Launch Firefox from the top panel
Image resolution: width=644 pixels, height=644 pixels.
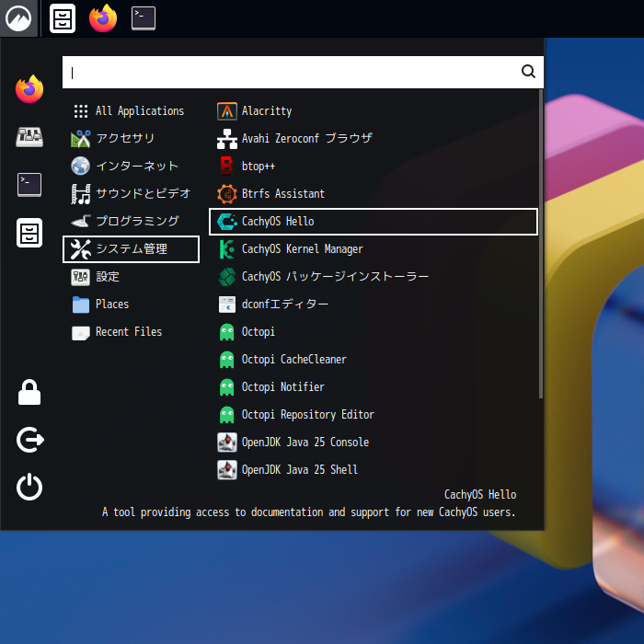(103, 18)
